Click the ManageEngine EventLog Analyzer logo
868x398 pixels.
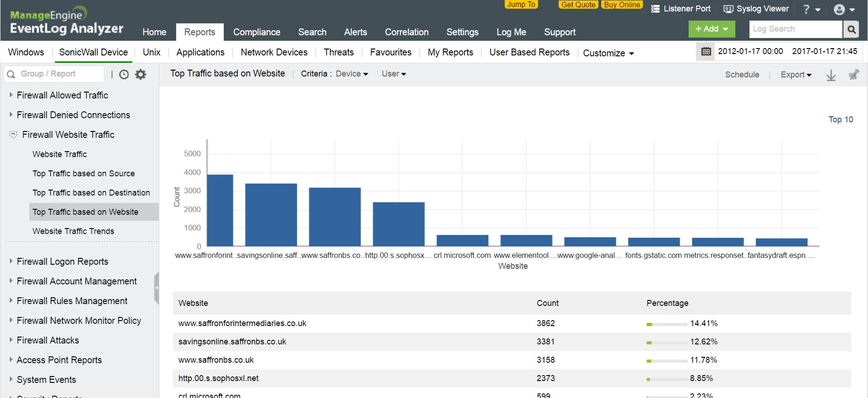coord(66,21)
